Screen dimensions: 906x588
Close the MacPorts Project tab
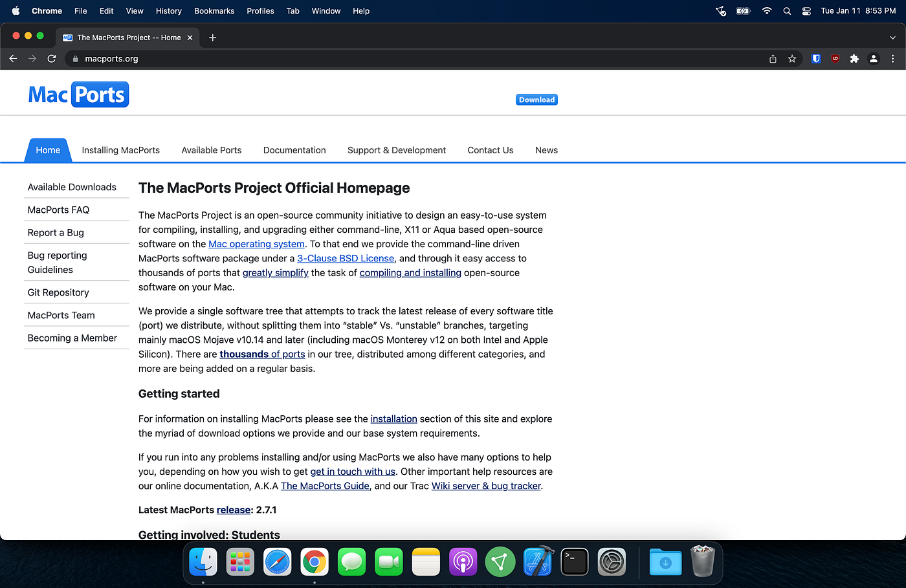[x=190, y=38]
